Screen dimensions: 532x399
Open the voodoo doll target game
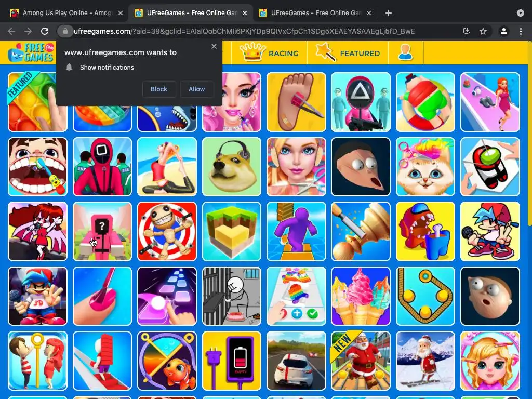[167, 231]
